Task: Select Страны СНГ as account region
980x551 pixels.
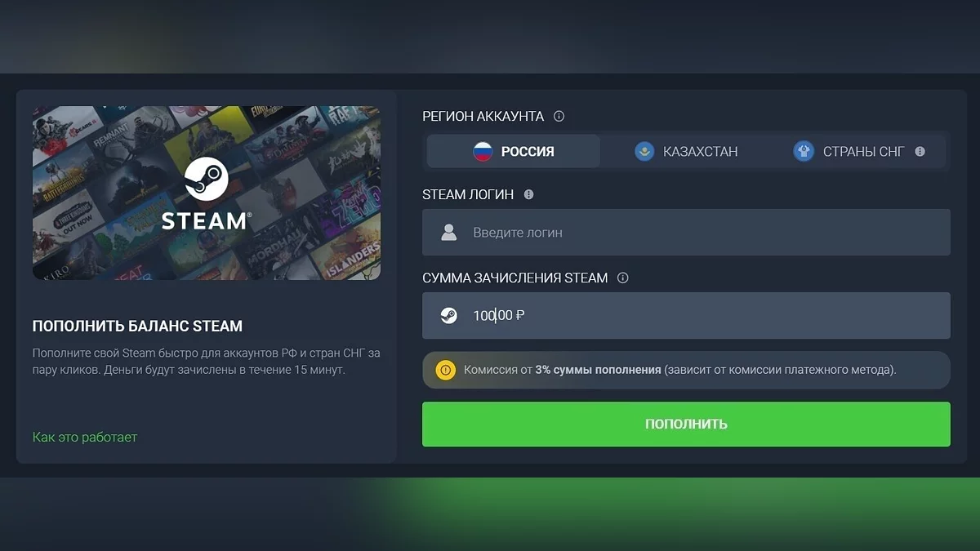Action: 859,151
